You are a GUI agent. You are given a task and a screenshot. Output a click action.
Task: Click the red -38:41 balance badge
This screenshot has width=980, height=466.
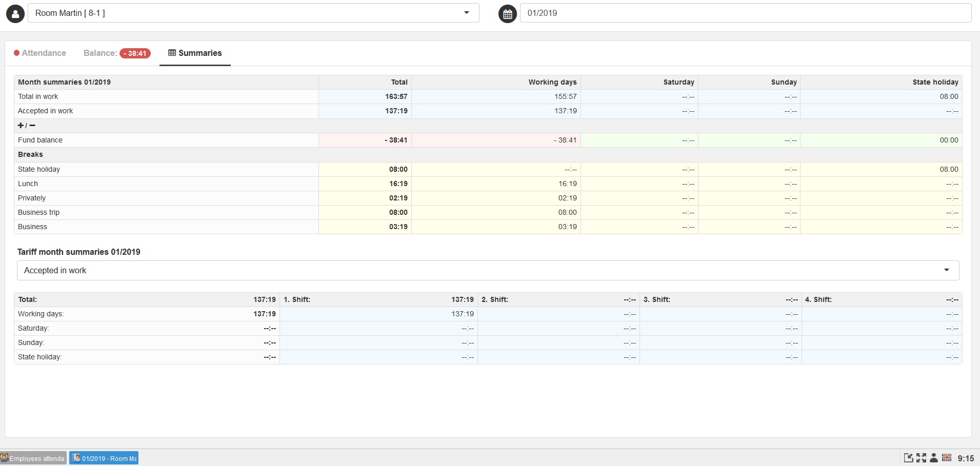pyautogui.click(x=135, y=53)
